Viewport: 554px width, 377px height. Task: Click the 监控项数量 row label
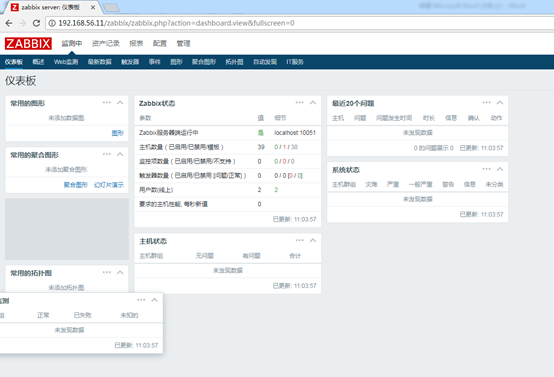187,161
